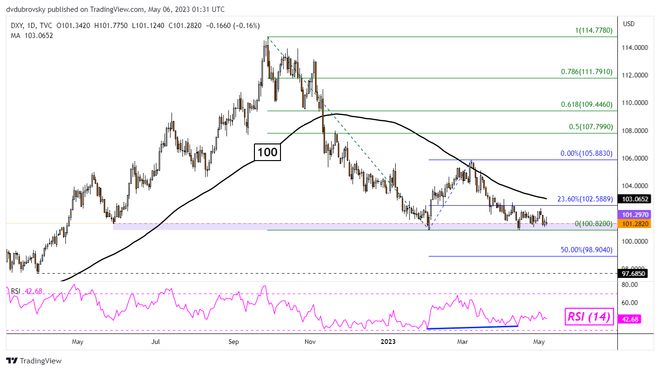Image resolution: width=660 pixels, height=371 pixels.
Task: Click the 100 moving average label box
Action: click(x=267, y=152)
